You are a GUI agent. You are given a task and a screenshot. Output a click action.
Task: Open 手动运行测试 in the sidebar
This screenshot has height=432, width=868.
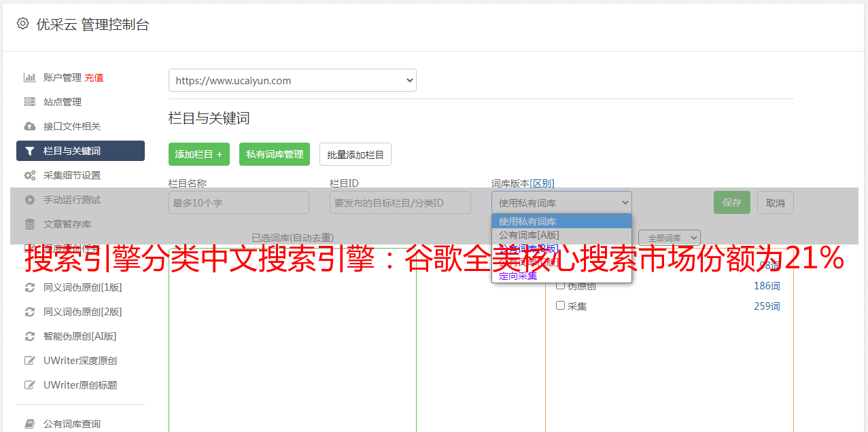click(72, 200)
